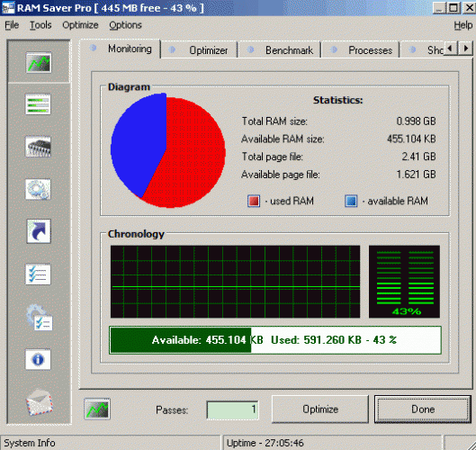Select the monitoring graph sidebar icon
The width and height of the screenshot is (476, 450).
click(39, 62)
